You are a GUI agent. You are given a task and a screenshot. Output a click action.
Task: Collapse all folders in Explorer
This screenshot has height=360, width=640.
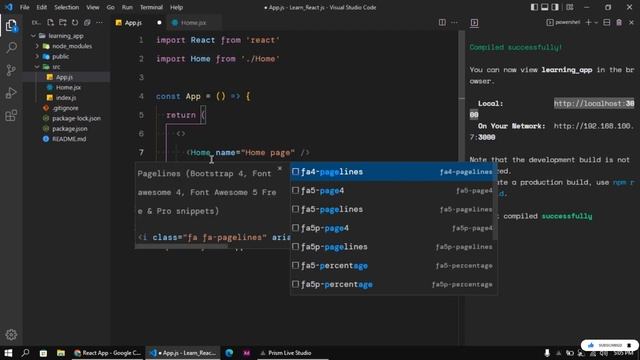click(87, 22)
